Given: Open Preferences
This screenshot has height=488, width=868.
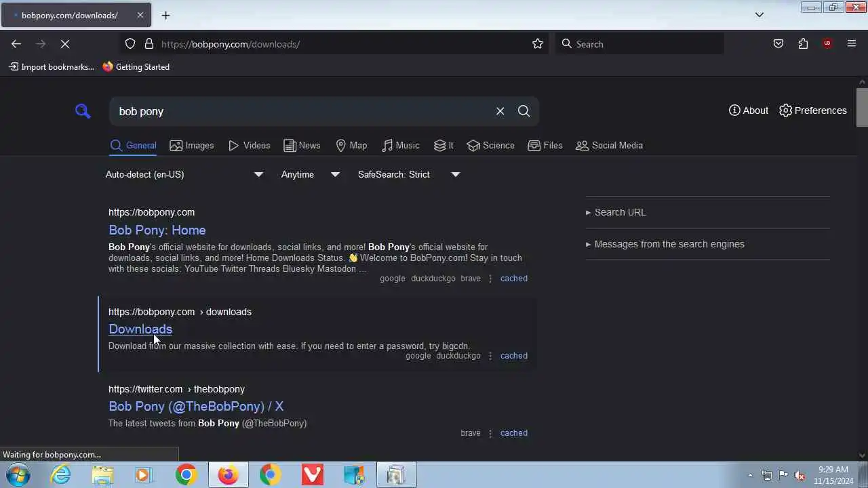Looking at the screenshot, I should (x=813, y=110).
